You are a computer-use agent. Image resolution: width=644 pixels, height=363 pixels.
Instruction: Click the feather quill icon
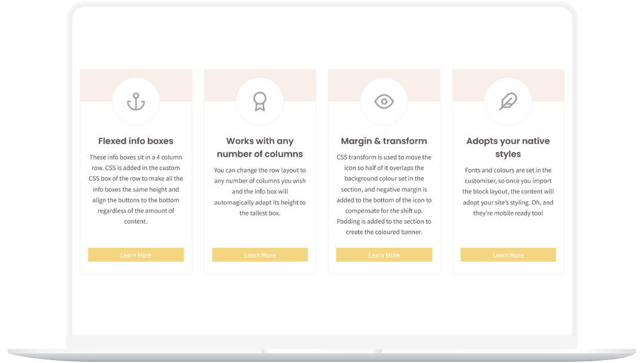[x=508, y=101]
